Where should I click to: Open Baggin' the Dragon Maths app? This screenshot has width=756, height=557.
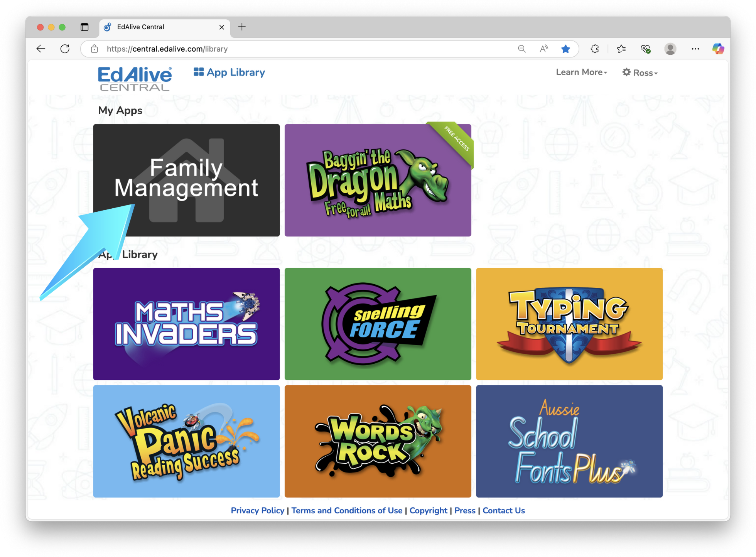click(378, 180)
